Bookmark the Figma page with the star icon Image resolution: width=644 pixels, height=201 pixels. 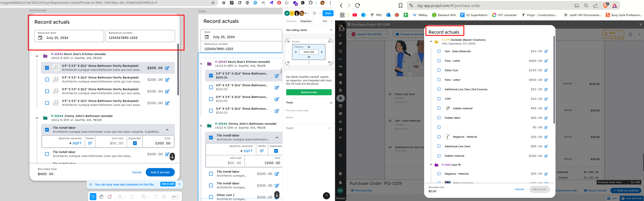tap(213, 3)
